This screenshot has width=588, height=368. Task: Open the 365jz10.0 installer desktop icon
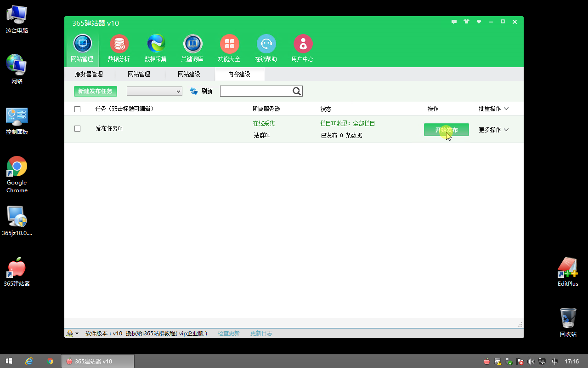click(17, 220)
